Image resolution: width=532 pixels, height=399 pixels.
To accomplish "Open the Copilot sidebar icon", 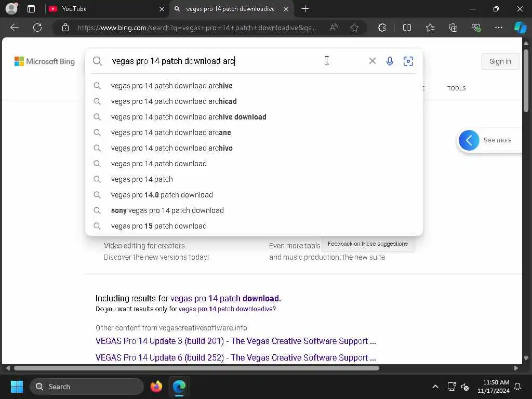I will 520,28.
